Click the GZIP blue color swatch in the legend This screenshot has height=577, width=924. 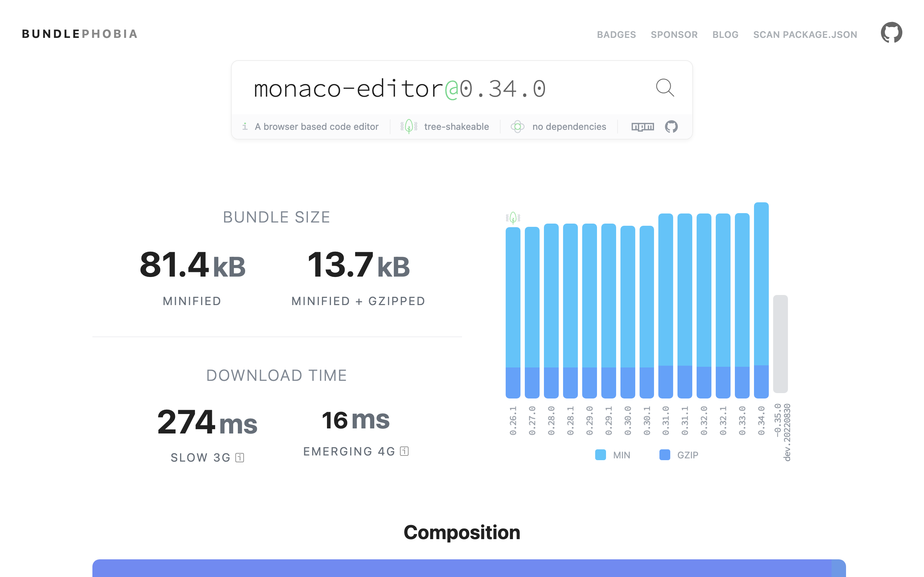[664, 455]
